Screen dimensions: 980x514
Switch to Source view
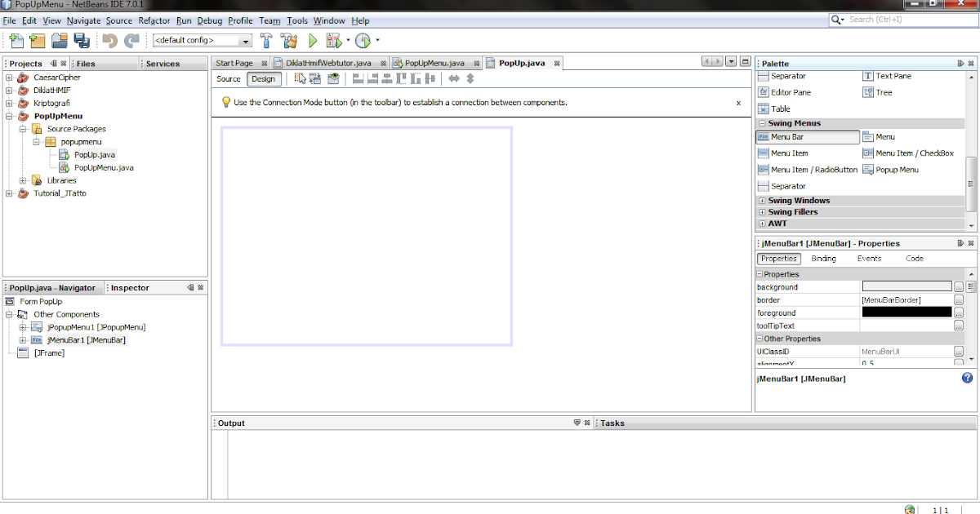click(x=228, y=78)
